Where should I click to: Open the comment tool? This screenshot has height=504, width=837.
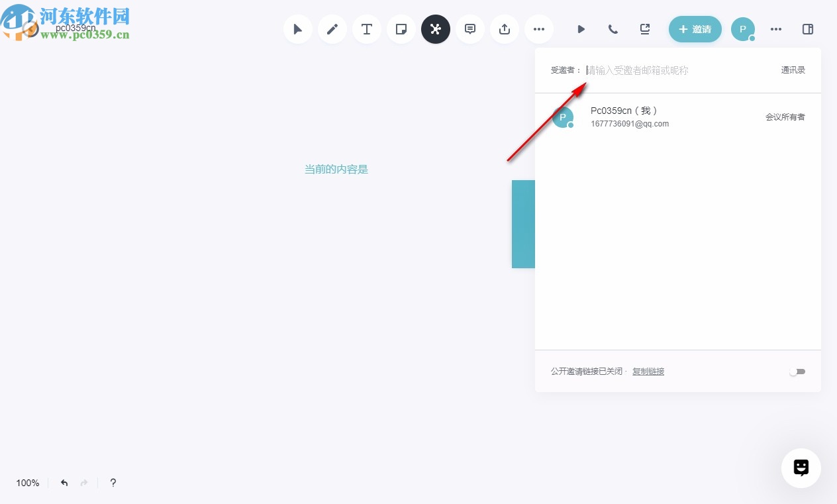(470, 29)
